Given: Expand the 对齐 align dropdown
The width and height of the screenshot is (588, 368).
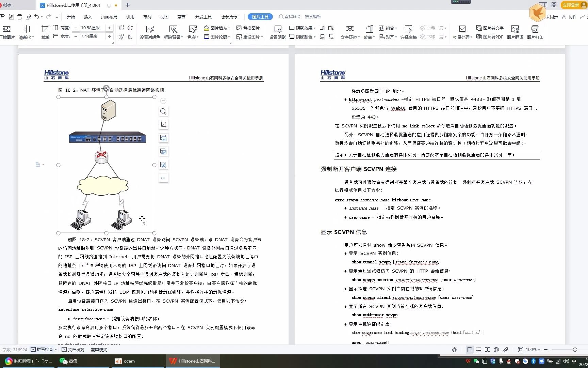Looking at the screenshot, I should pos(396,37).
